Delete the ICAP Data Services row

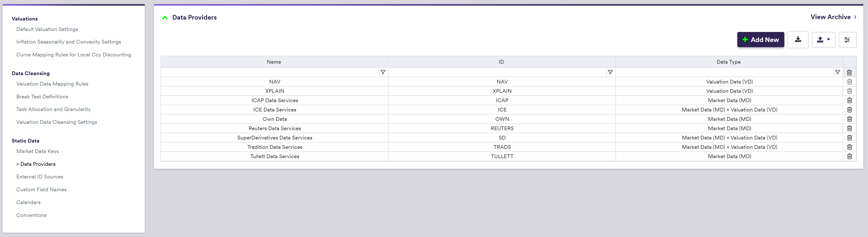849,101
